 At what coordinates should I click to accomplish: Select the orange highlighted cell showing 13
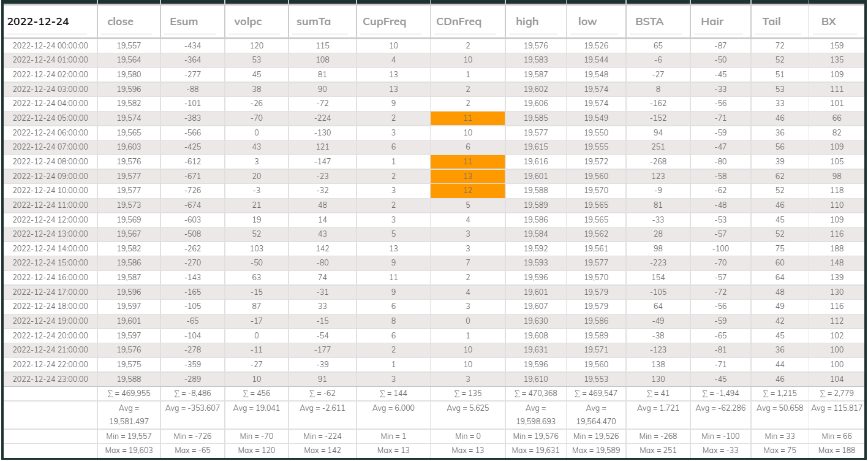[467, 176]
